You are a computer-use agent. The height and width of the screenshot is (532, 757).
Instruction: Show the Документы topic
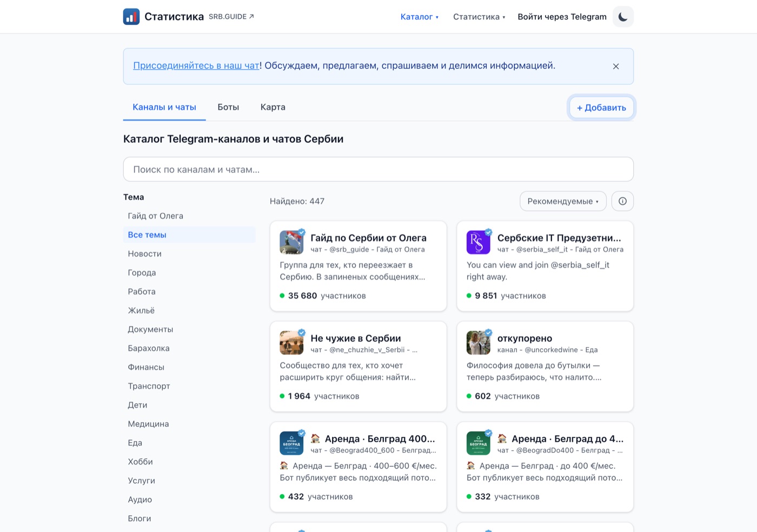point(189,329)
